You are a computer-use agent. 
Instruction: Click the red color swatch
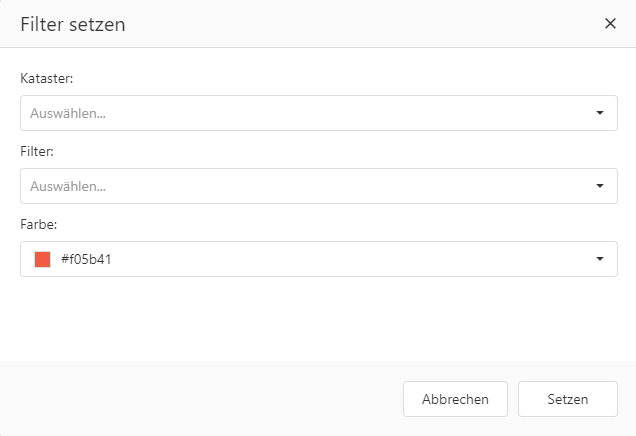pos(42,259)
